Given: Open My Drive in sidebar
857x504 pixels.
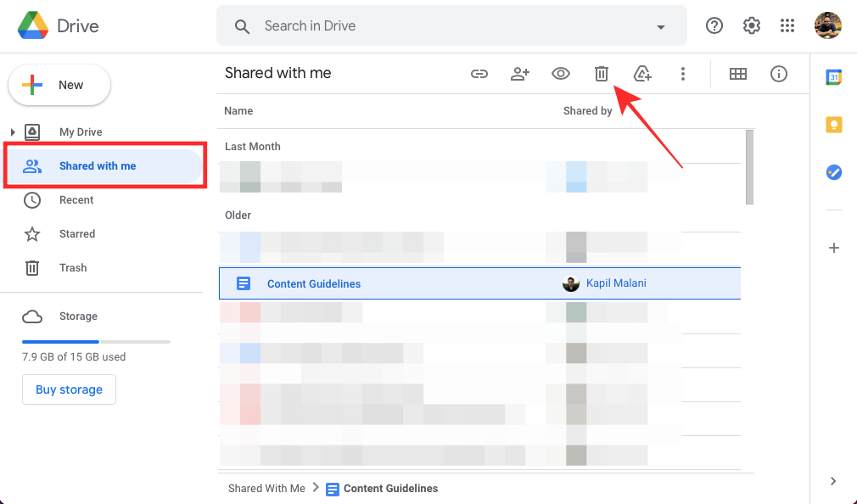Looking at the screenshot, I should [81, 132].
